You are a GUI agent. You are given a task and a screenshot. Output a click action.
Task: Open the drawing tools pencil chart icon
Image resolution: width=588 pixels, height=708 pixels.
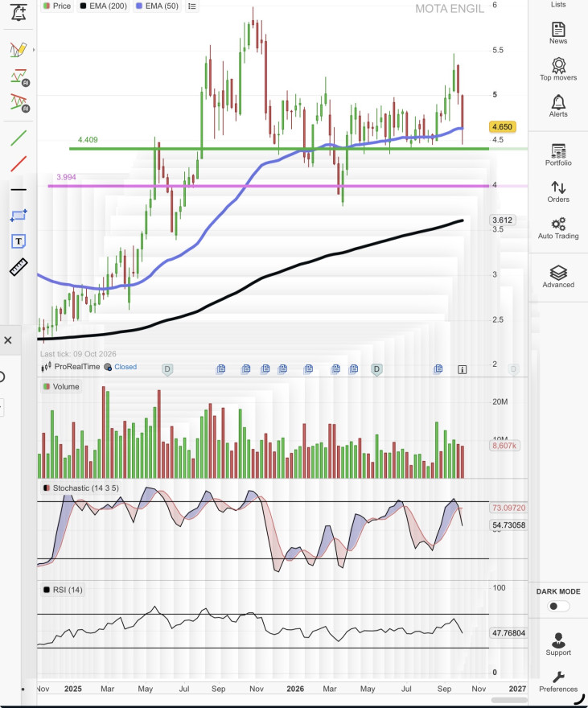tap(19, 49)
